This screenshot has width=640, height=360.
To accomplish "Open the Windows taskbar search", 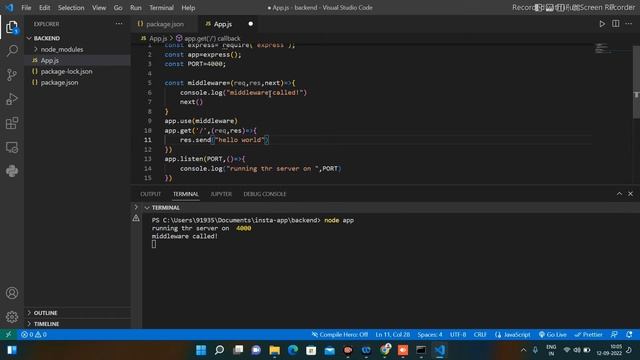I will pyautogui.click(x=220, y=350).
